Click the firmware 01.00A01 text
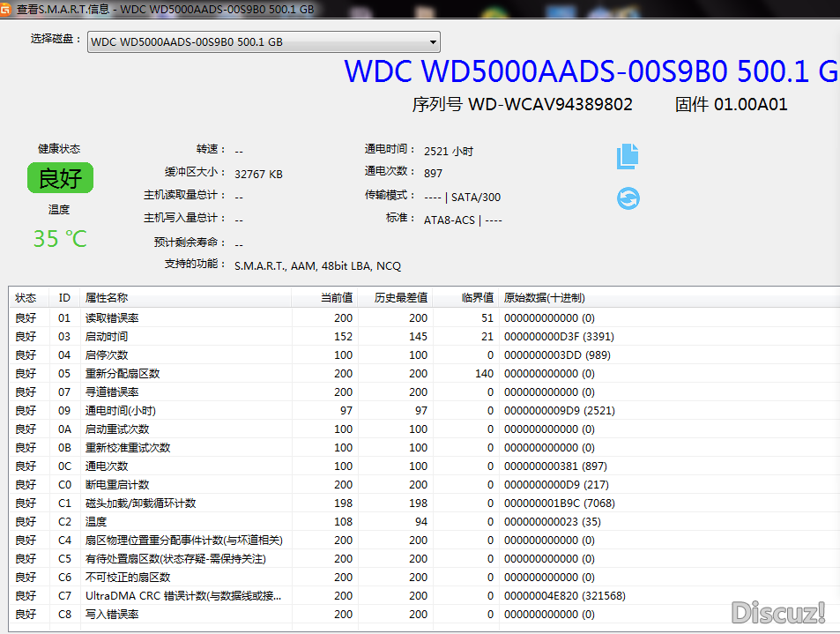Image resolution: width=840 pixels, height=634 pixels. pyautogui.click(x=751, y=104)
